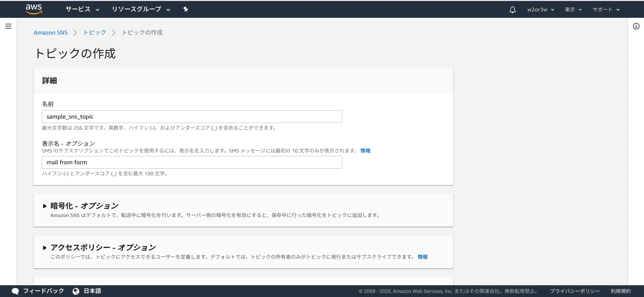
Task: Click the feedback speech bubble icon
Action: coord(15,291)
